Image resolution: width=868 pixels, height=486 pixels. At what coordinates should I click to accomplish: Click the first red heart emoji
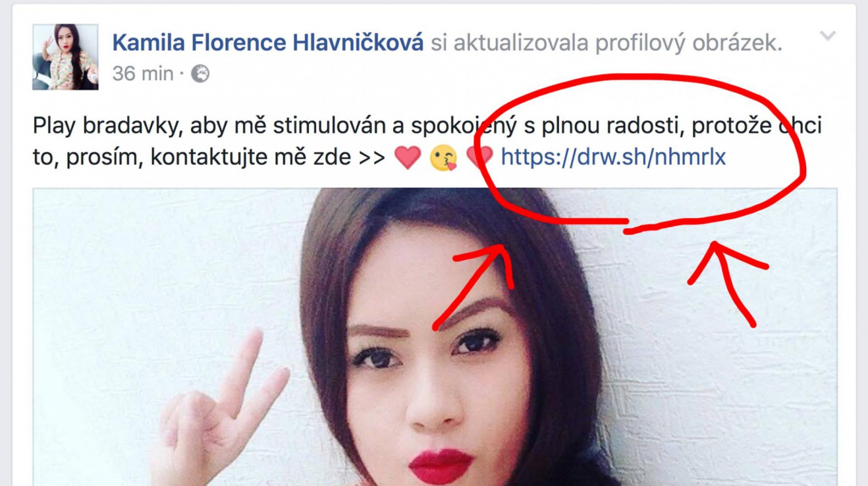coord(406,158)
